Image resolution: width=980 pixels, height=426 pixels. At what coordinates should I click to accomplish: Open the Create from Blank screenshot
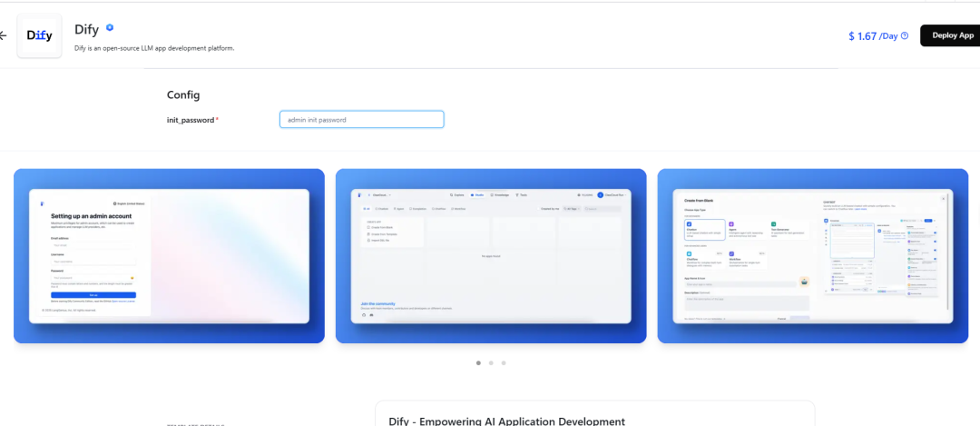tap(813, 255)
